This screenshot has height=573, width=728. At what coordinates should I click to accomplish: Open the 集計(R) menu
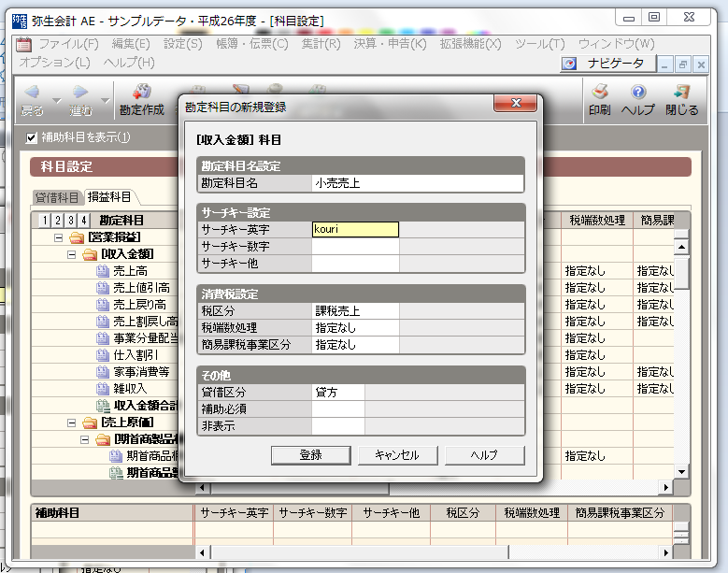(x=321, y=44)
